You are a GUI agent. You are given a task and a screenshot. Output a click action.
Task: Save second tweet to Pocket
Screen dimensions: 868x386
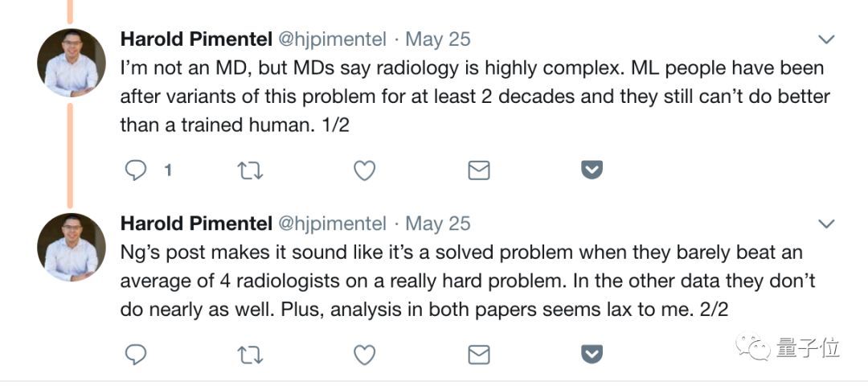pyautogui.click(x=592, y=355)
